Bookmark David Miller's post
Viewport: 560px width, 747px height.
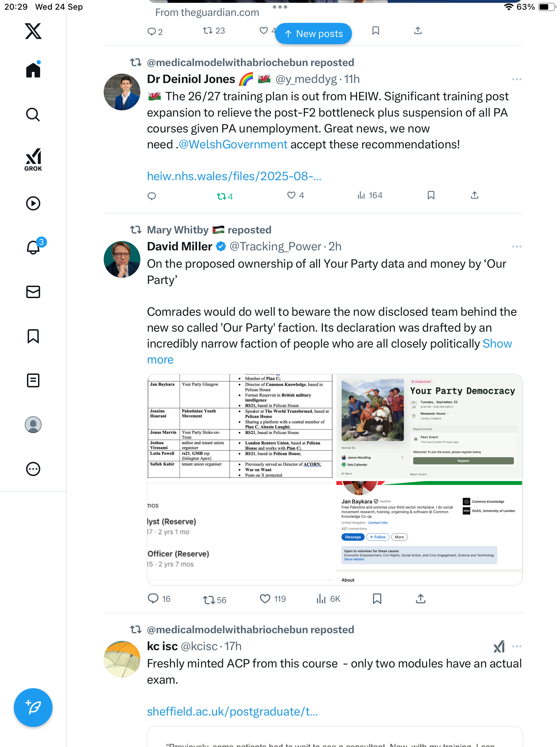click(x=377, y=599)
